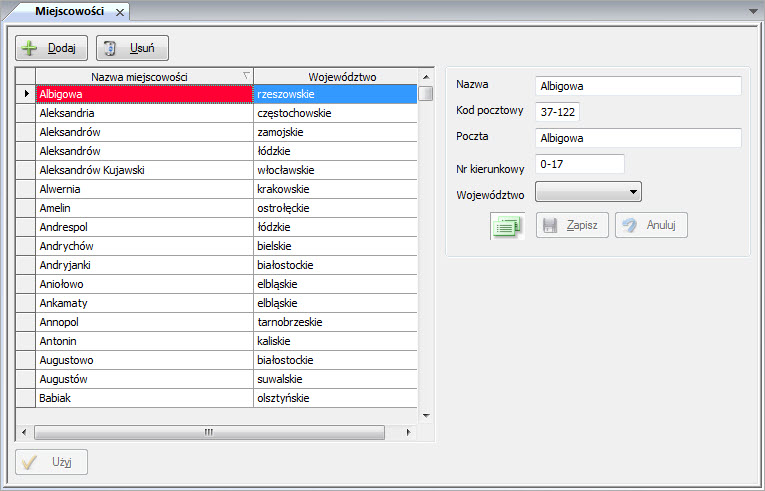Click the green list icon beside Zapisz
The width and height of the screenshot is (765, 491).
coord(509,225)
